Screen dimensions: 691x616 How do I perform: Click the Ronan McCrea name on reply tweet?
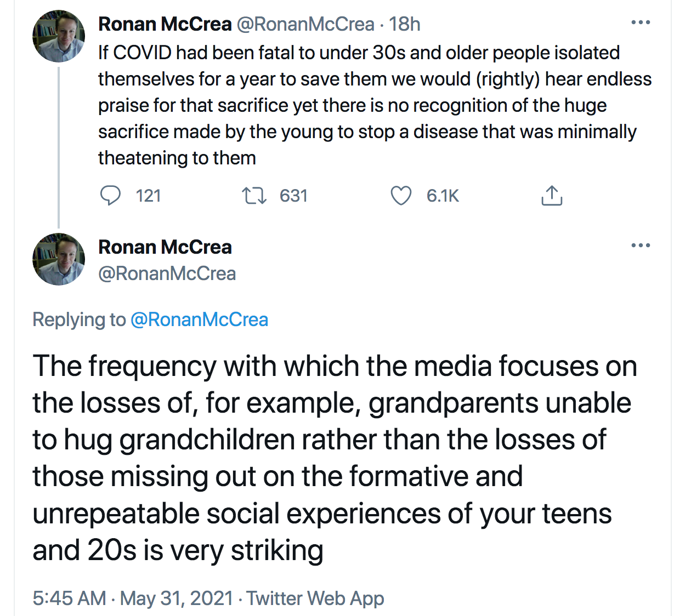165,247
